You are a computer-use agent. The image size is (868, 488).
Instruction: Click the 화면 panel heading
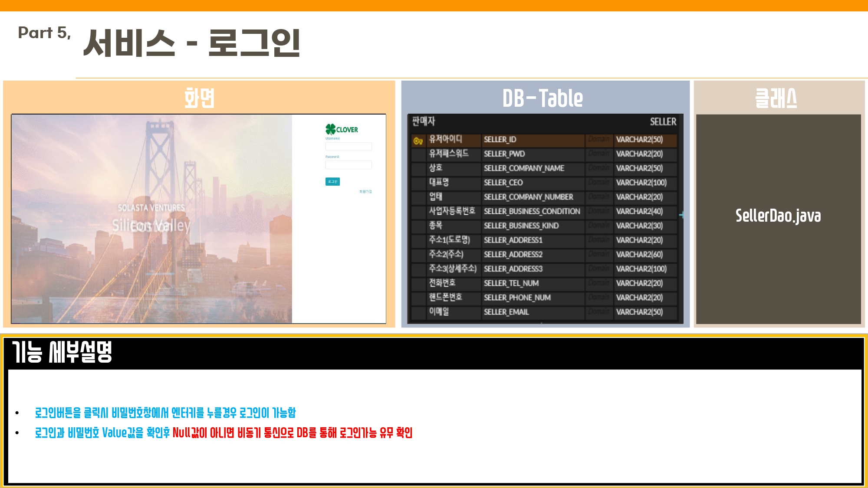point(199,98)
